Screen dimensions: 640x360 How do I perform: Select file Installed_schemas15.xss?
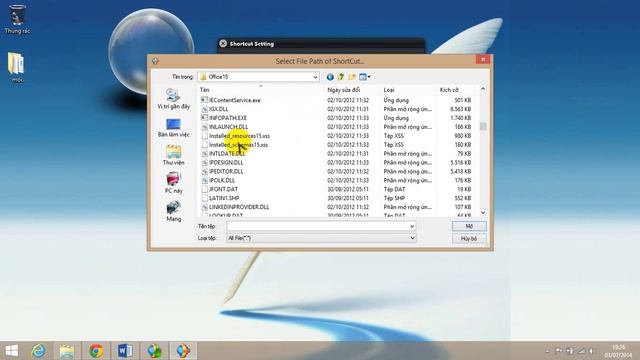(x=238, y=145)
